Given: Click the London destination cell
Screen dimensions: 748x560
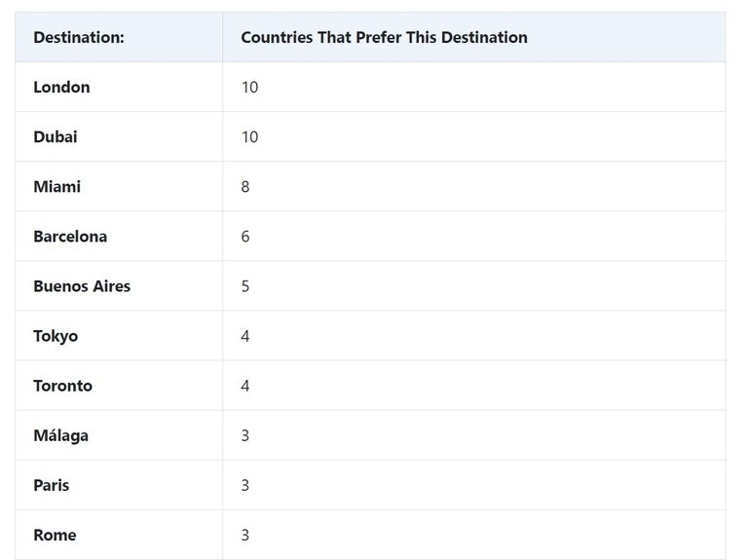Looking at the screenshot, I should pyautogui.click(x=61, y=88).
